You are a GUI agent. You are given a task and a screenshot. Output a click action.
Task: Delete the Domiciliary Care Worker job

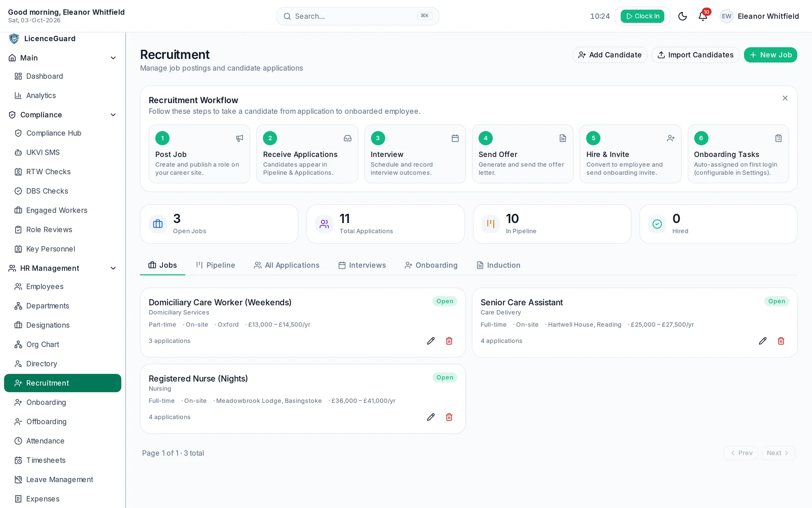[x=449, y=341]
